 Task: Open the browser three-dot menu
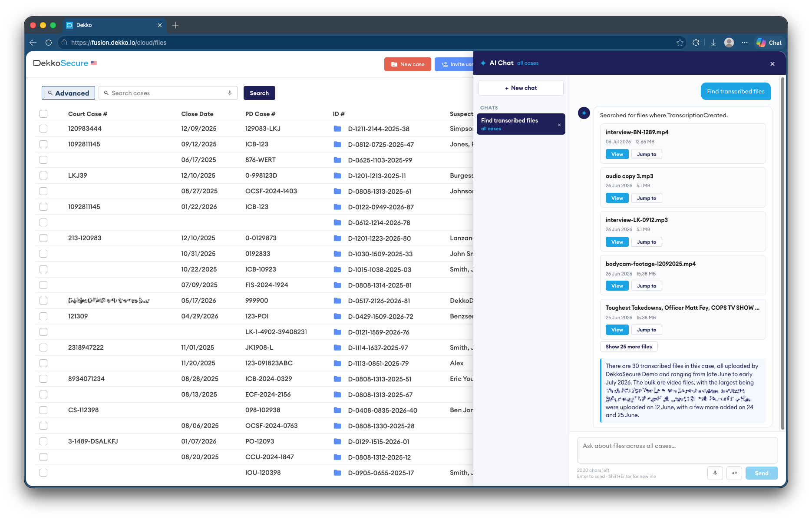click(745, 43)
